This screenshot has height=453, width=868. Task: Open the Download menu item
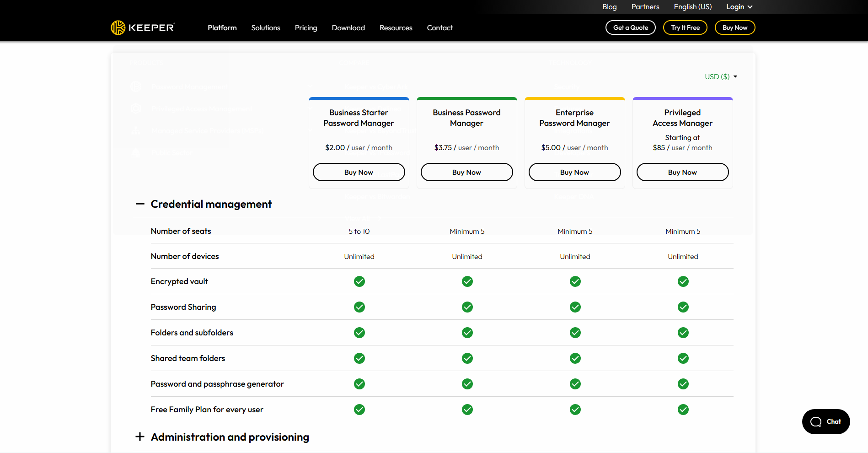[348, 28]
